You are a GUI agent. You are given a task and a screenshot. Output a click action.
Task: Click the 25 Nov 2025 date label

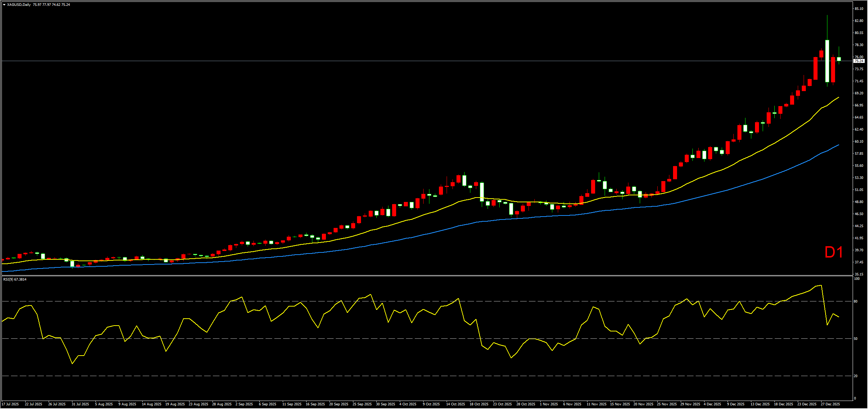tap(666, 404)
